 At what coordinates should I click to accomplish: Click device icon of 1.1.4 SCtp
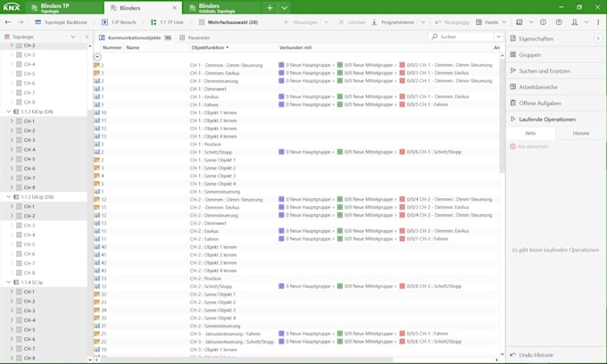coord(17,283)
